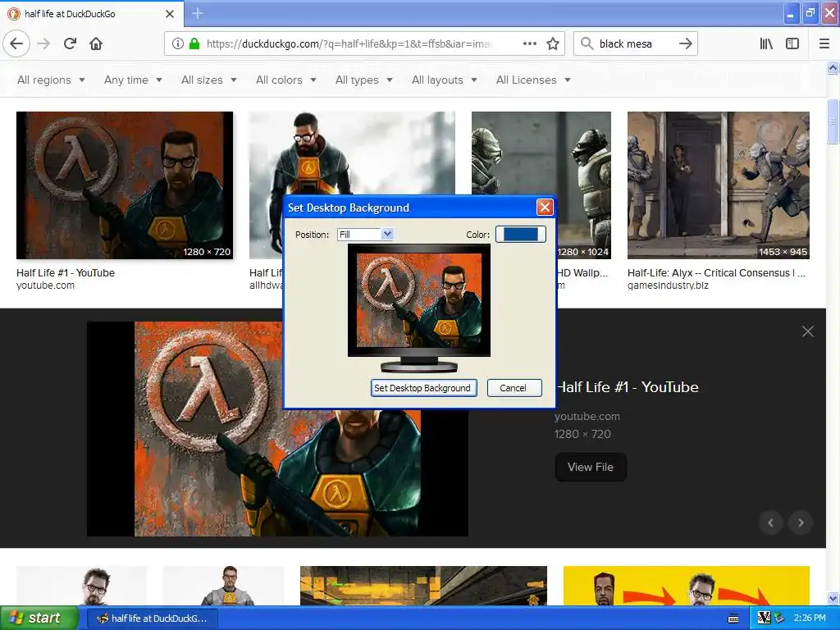Viewport: 840px width, 630px height.
Task: Expand the All colors filter
Action: coord(286,80)
